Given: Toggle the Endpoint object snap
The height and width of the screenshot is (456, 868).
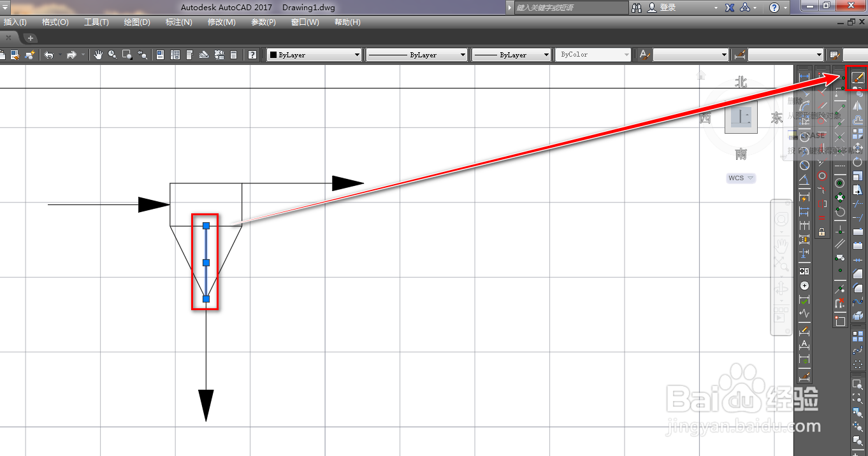Looking at the screenshot, I should coord(840,109).
